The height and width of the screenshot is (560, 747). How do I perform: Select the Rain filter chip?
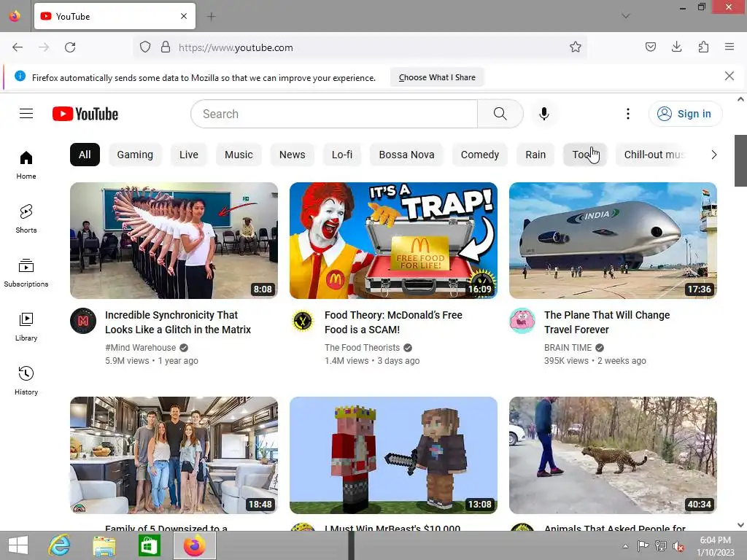tap(535, 155)
